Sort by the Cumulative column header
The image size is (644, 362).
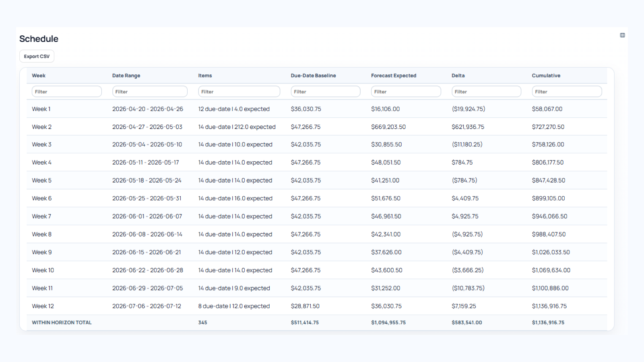point(546,76)
